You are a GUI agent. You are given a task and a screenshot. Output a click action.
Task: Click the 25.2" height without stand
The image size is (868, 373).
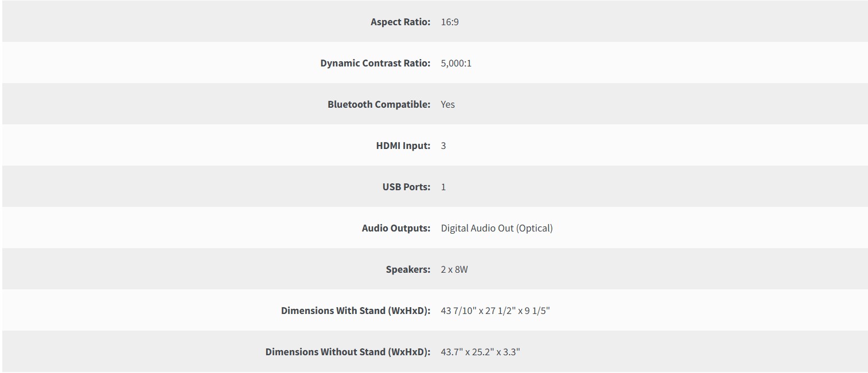(x=482, y=352)
